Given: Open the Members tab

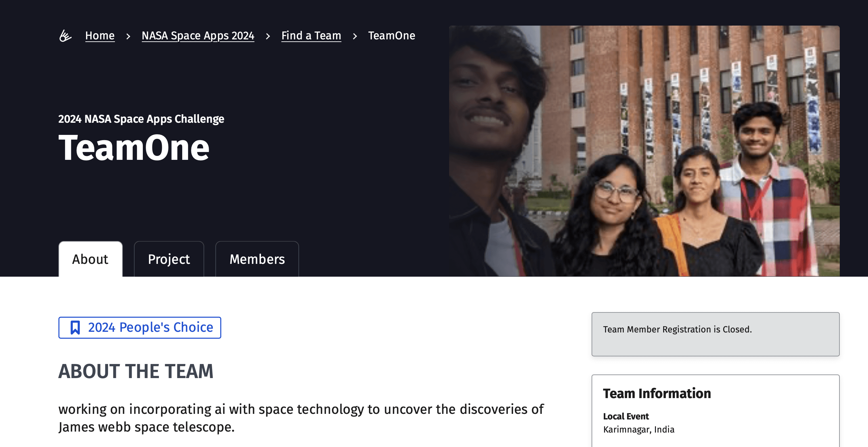Looking at the screenshot, I should click(x=257, y=259).
